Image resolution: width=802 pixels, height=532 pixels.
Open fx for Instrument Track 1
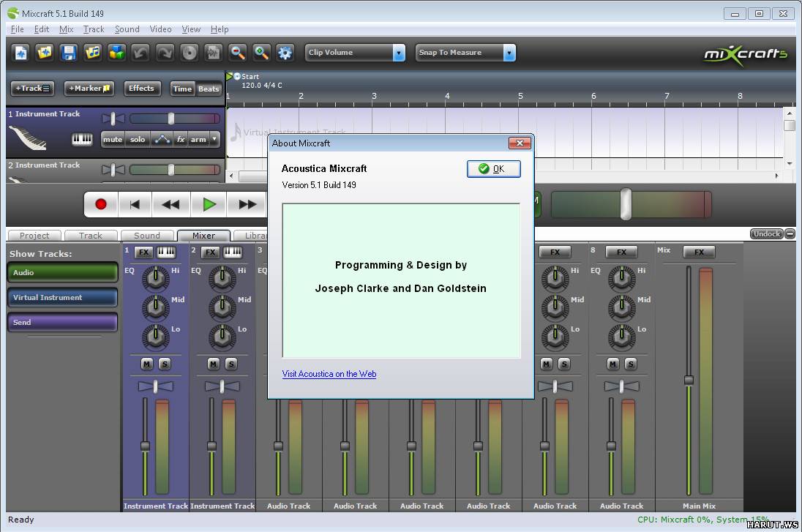click(181, 139)
